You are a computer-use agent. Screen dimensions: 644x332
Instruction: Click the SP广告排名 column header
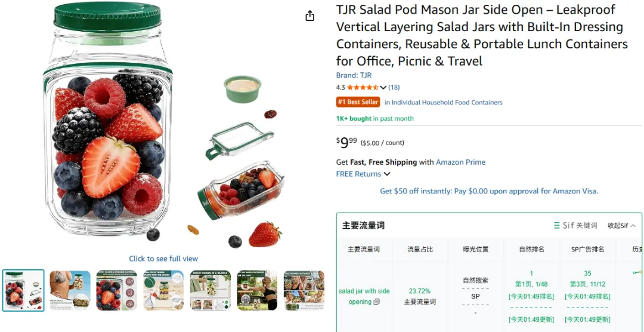587,249
